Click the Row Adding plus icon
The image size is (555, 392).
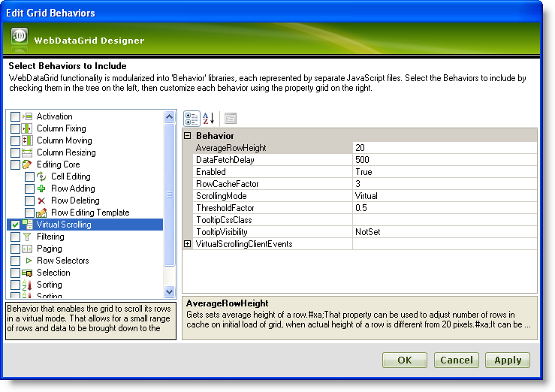click(x=41, y=188)
